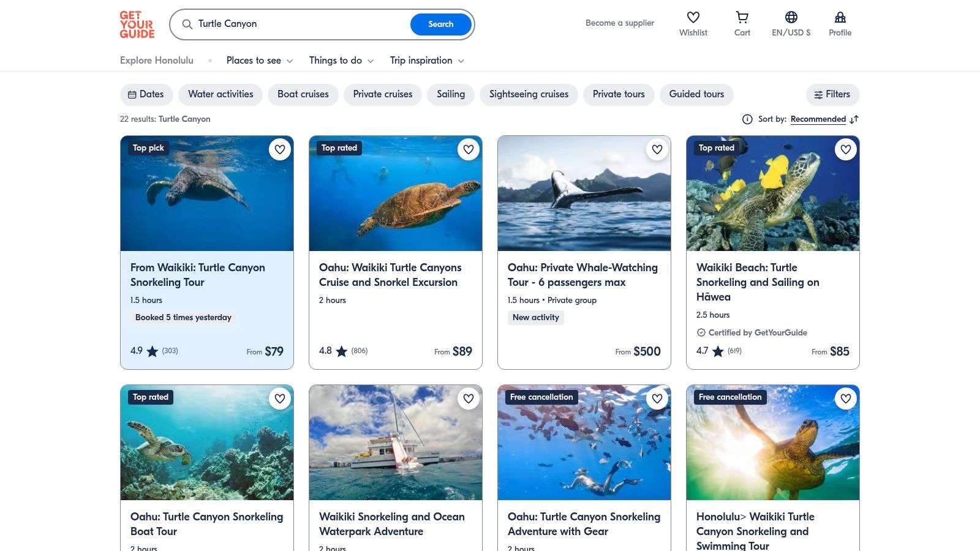The height and width of the screenshot is (551, 980).
Task: Open Oahu: Turtle Canyon Snorkeling Boat Tour title
Action: [206, 524]
